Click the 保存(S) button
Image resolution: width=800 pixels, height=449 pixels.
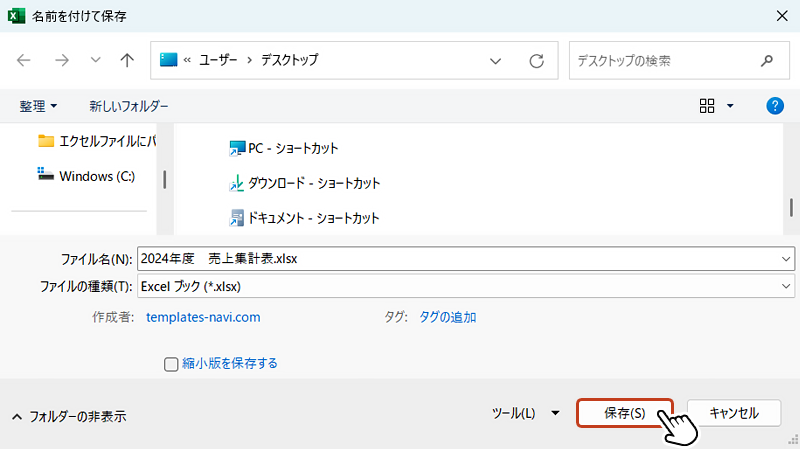tap(625, 413)
